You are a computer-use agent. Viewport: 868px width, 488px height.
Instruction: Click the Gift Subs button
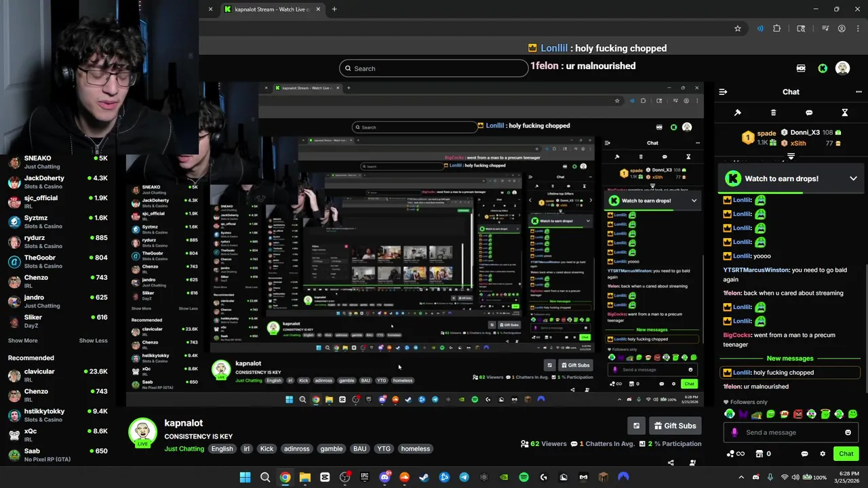(x=675, y=426)
